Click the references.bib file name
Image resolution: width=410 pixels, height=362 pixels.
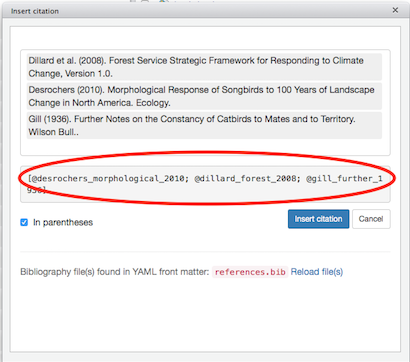click(x=250, y=272)
